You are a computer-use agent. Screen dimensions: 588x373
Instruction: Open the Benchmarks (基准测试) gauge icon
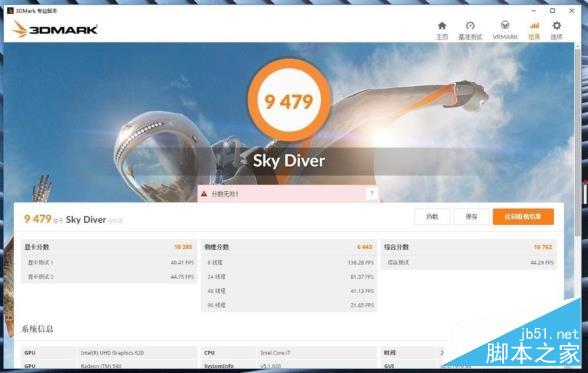[x=470, y=26]
